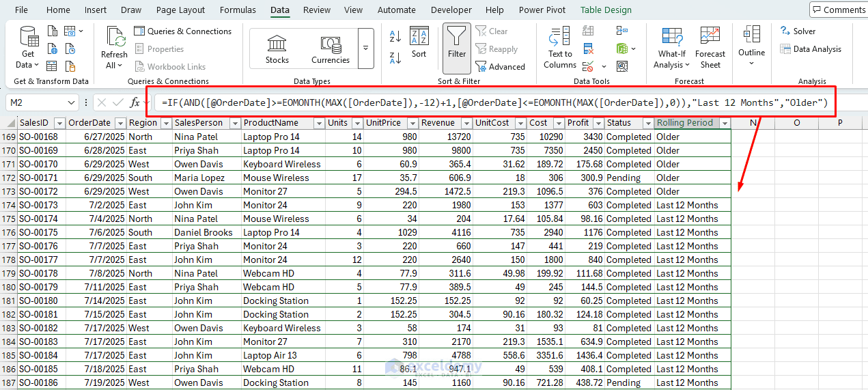Select the Currencies data type

pos(331,50)
